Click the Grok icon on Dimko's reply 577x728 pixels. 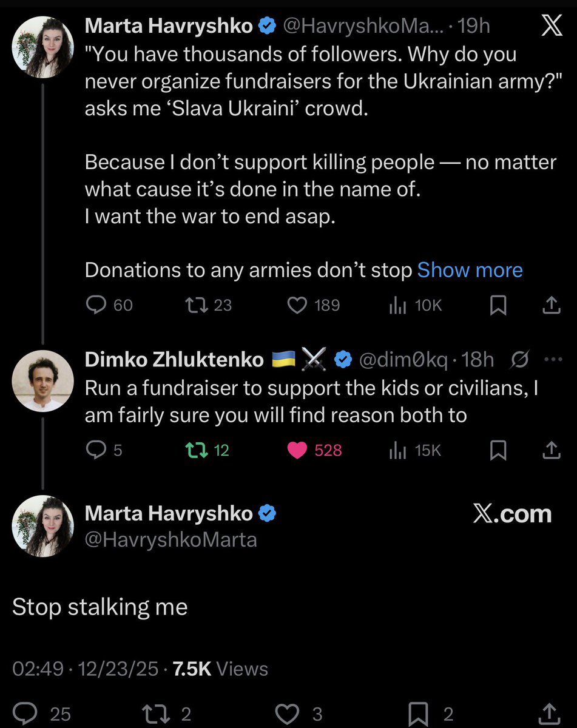(x=520, y=360)
